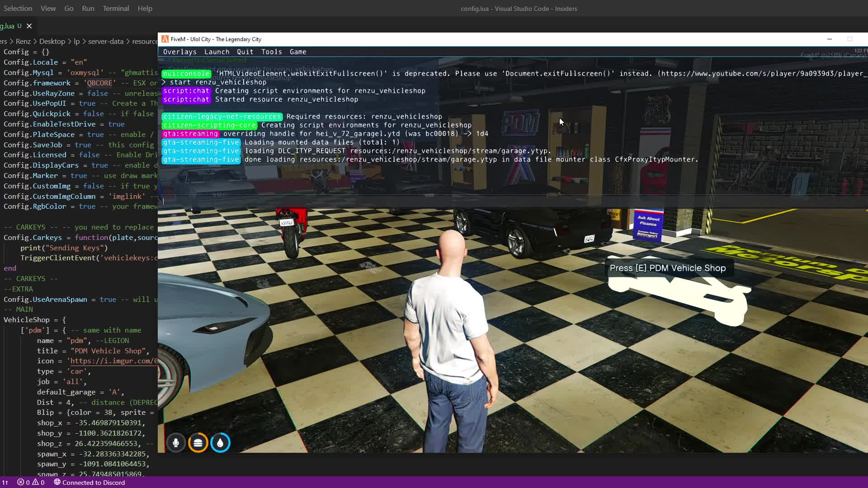Open the imgur icon URL link

click(x=114, y=361)
